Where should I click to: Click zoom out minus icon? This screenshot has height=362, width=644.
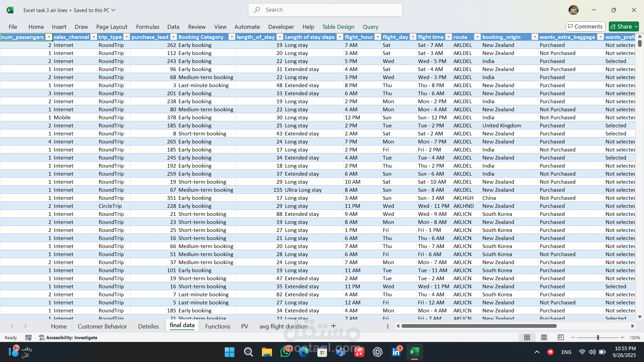point(573,338)
